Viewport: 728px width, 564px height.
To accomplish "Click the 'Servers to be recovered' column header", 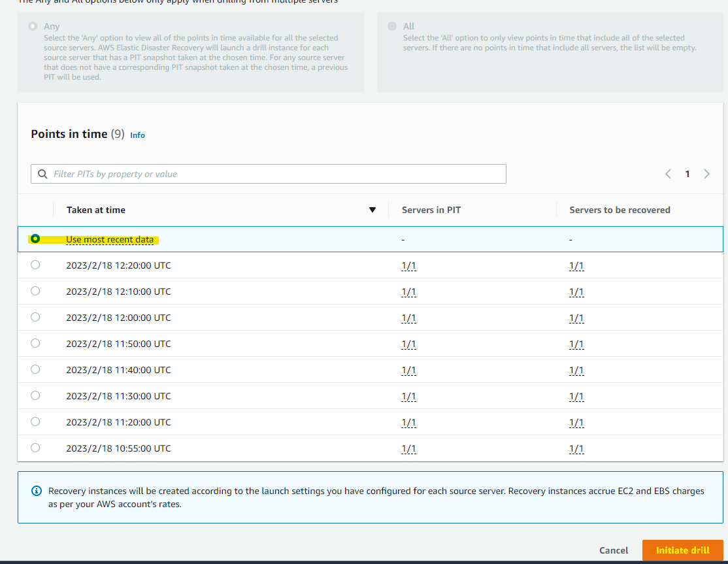I will [620, 210].
